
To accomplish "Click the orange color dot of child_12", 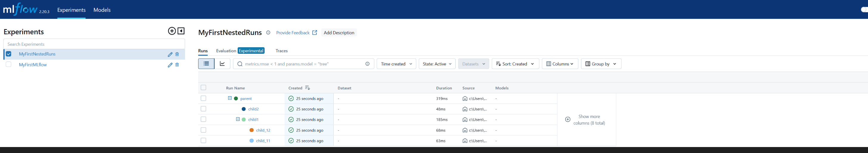I will 251,130.
